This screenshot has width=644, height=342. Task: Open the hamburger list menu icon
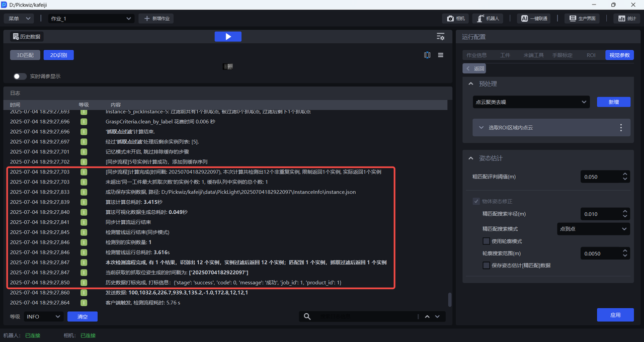[441, 55]
